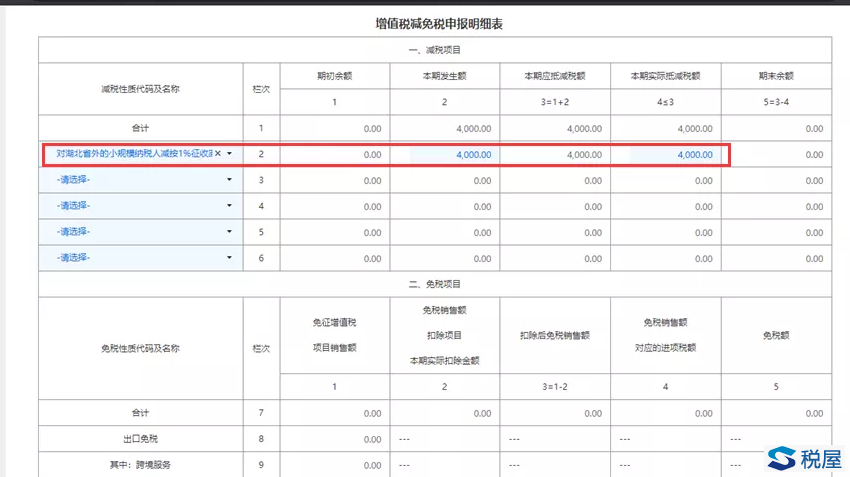Click the formula label 5=3-4
The width and height of the screenshot is (850, 477).
pos(776,102)
